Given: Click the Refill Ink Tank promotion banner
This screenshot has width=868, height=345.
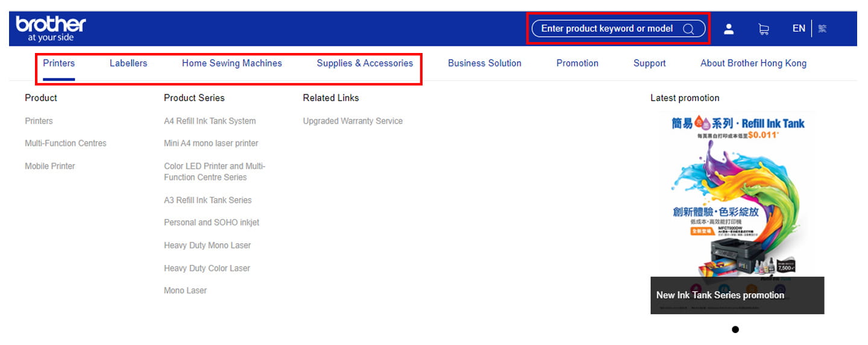Looking at the screenshot, I should (x=737, y=212).
